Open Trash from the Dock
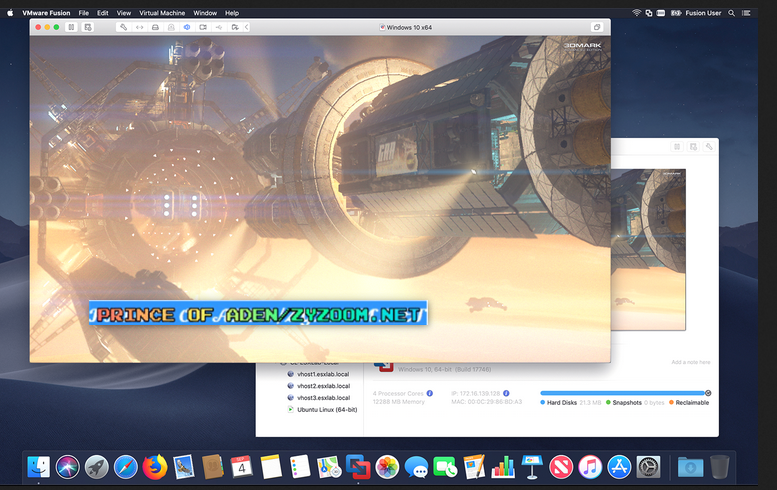The width and height of the screenshot is (777, 490). [720, 467]
